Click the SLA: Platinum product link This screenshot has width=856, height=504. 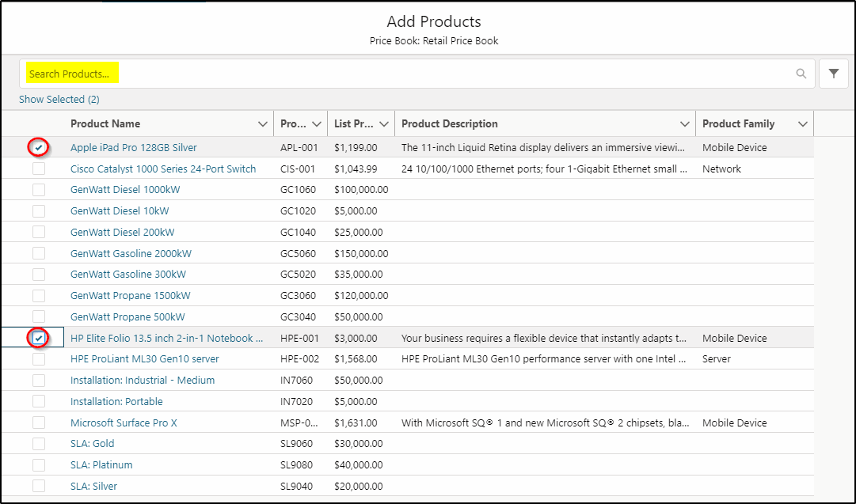click(101, 464)
